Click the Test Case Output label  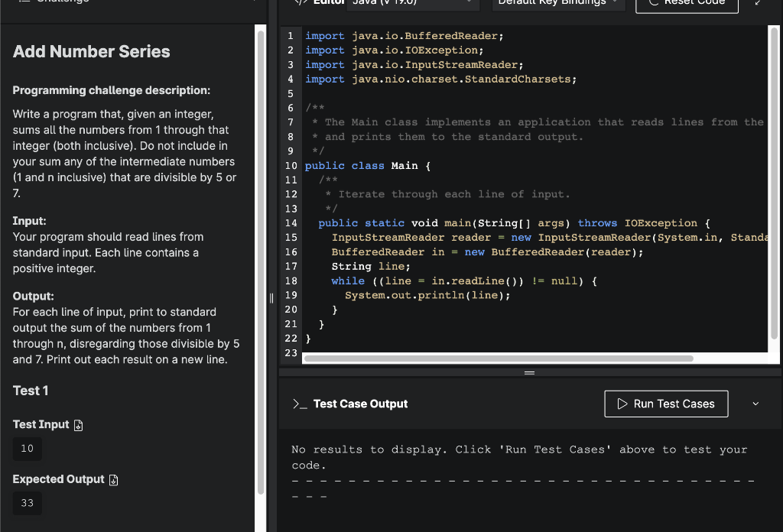[361, 404]
